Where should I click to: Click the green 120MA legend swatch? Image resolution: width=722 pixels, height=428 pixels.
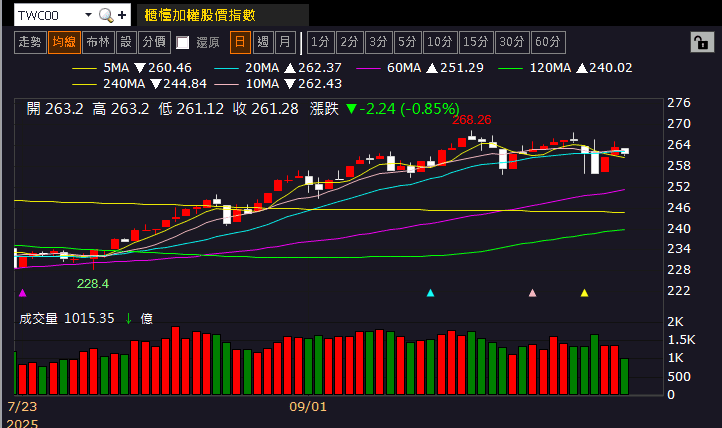point(511,68)
